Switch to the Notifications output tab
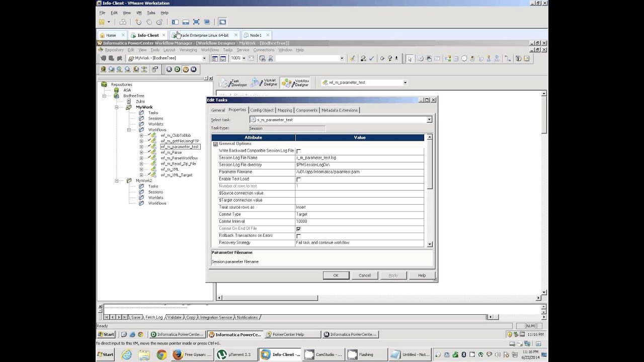Image resolution: width=644 pixels, height=362 pixels. (x=248, y=317)
